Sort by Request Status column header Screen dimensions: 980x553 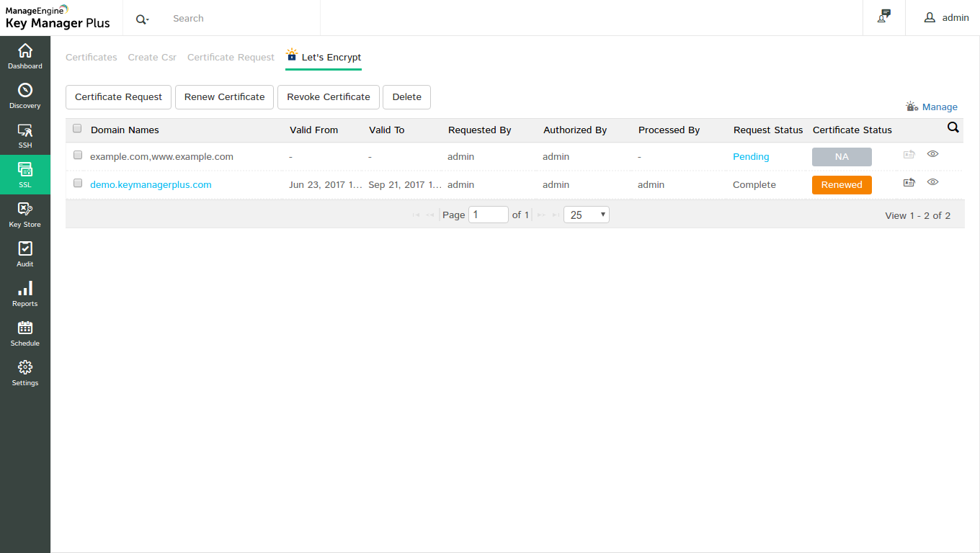pos(768,130)
